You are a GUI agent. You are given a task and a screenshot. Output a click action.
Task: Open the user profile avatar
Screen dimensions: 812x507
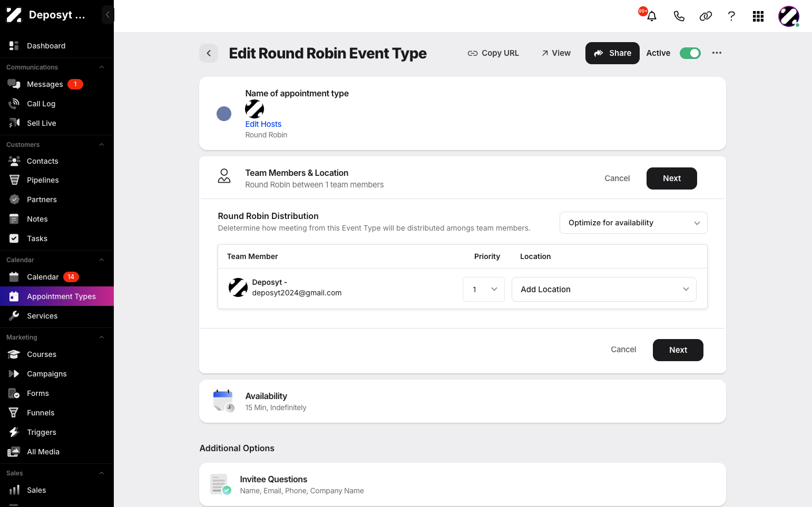point(789,16)
